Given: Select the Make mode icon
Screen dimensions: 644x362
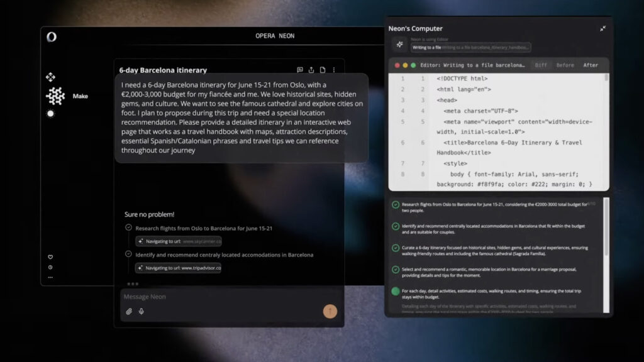Looking at the screenshot, I should pos(56,96).
